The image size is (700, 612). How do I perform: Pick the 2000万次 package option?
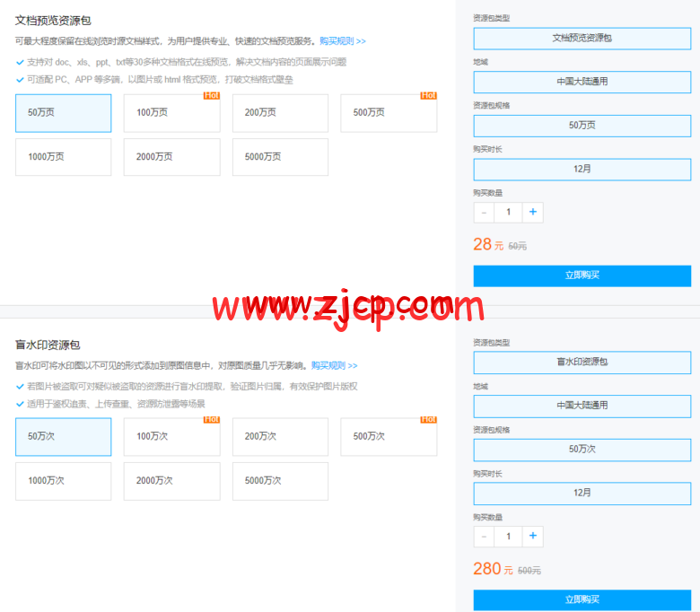[172, 481]
